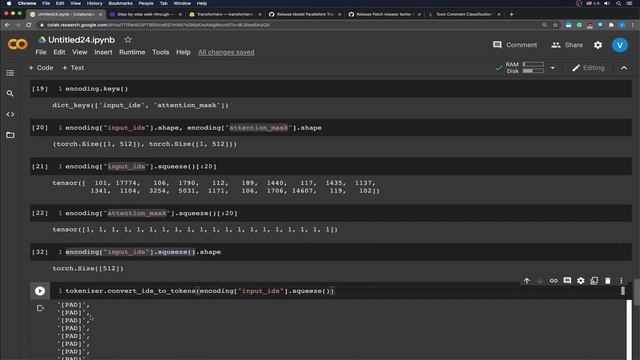This screenshot has height=360, width=640.
Task: Open the find and replace search icon
Action: point(10,93)
